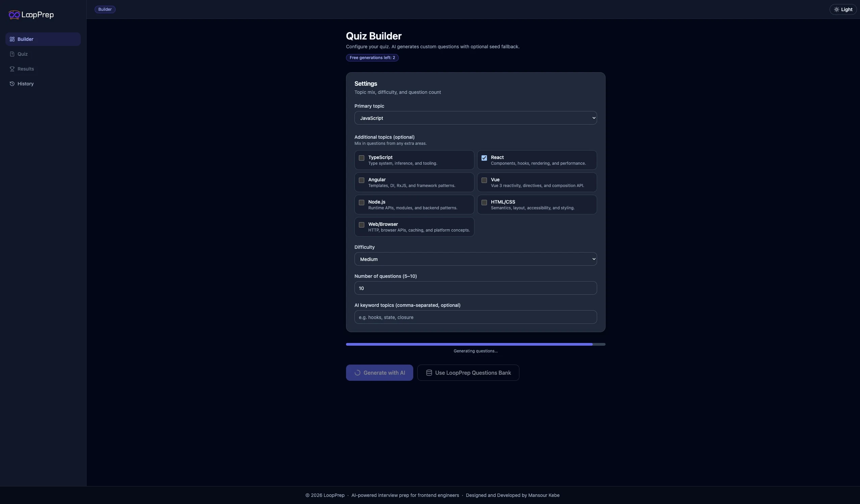Click the Builder badge at the top
860x504 pixels.
[x=105, y=9]
